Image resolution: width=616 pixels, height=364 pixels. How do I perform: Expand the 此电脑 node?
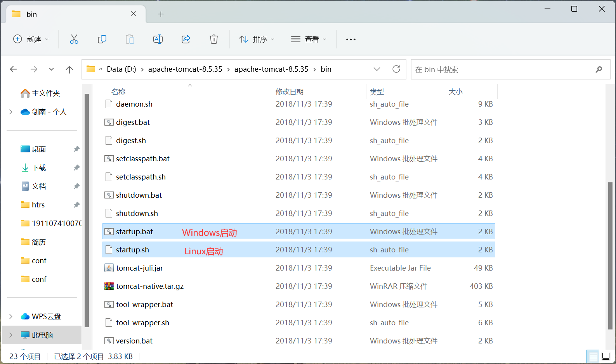pyautogui.click(x=11, y=335)
